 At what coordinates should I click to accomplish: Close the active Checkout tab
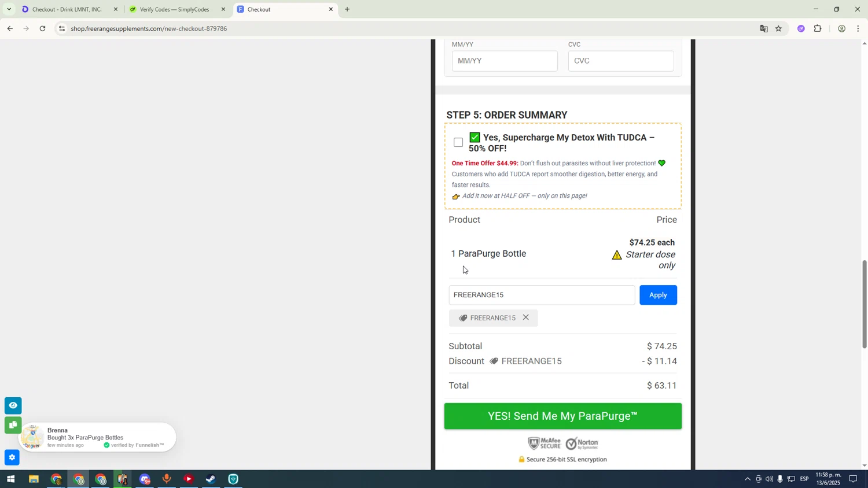[331, 9]
